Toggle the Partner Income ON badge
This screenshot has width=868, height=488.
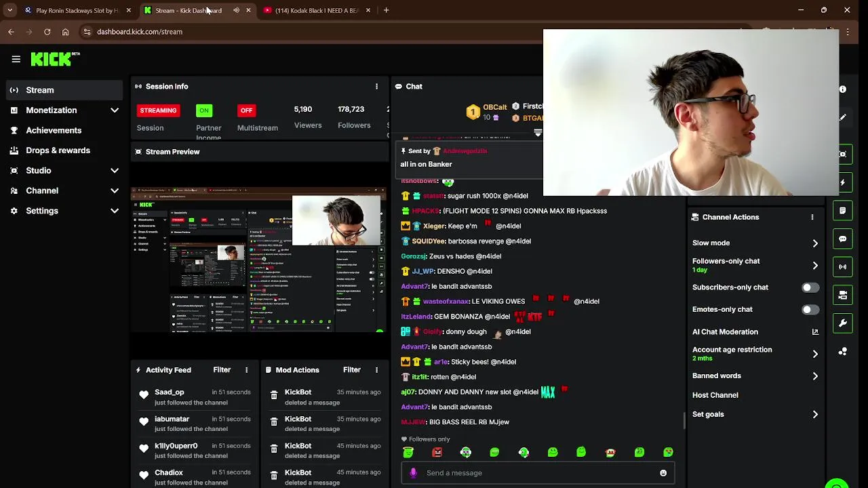[x=204, y=110]
